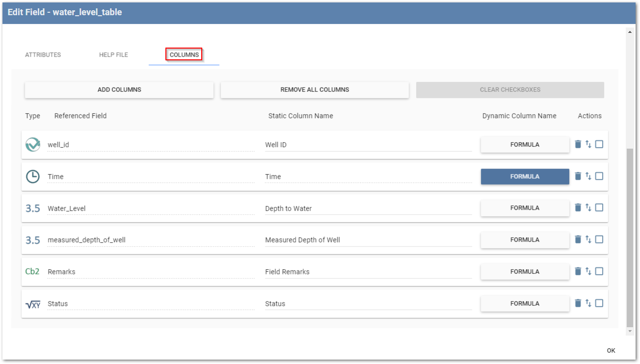This screenshot has width=640, height=364.
Task: Select the clock type icon beside Time
Action: click(32, 176)
